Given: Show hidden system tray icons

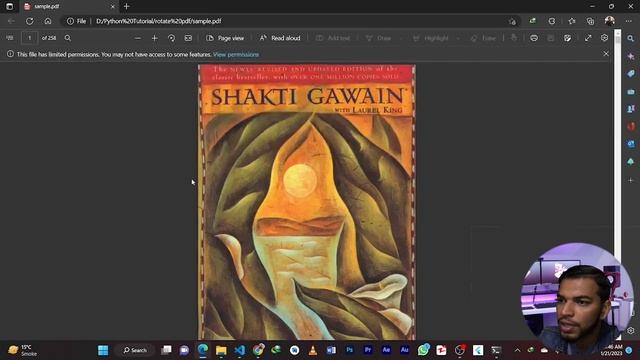Looking at the screenshot, I should [517, 350].
